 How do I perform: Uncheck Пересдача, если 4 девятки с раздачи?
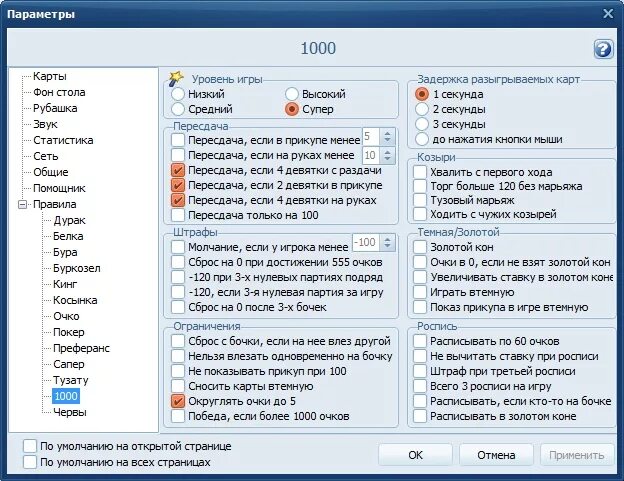pyautogui.click(x=178, y=170)
